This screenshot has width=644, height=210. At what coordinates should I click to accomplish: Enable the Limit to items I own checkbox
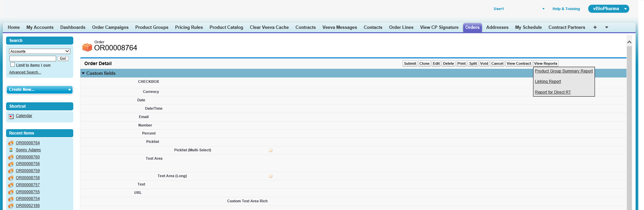pyautogui.click(x=13, y=65)
